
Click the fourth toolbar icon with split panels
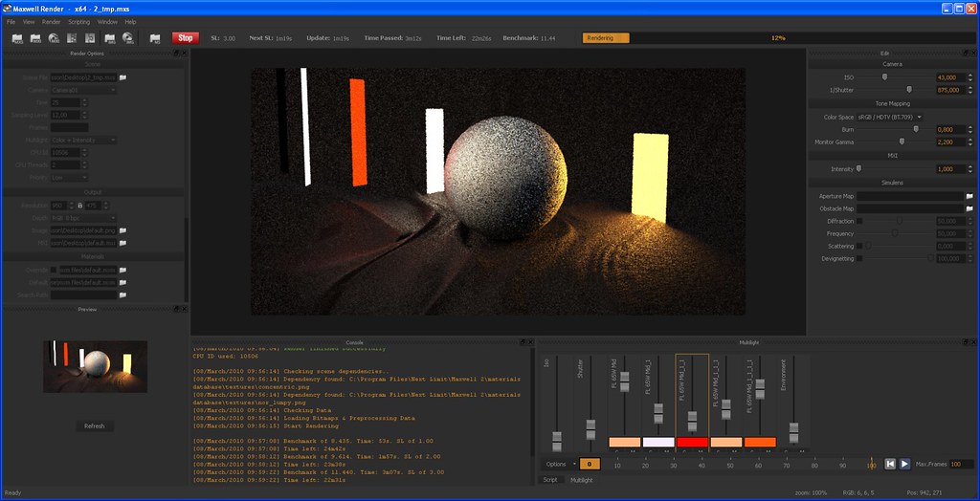click(x=72, y=38)
